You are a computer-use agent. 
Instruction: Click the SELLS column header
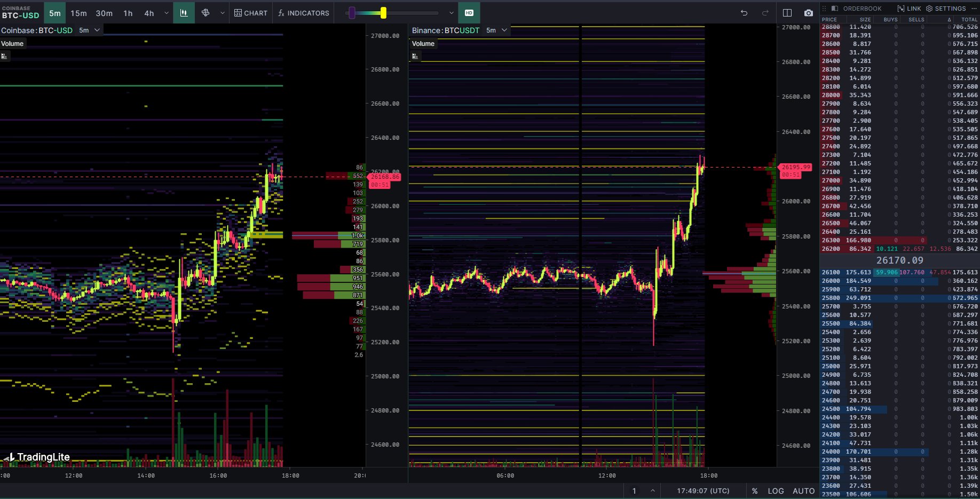coord(916,19)
